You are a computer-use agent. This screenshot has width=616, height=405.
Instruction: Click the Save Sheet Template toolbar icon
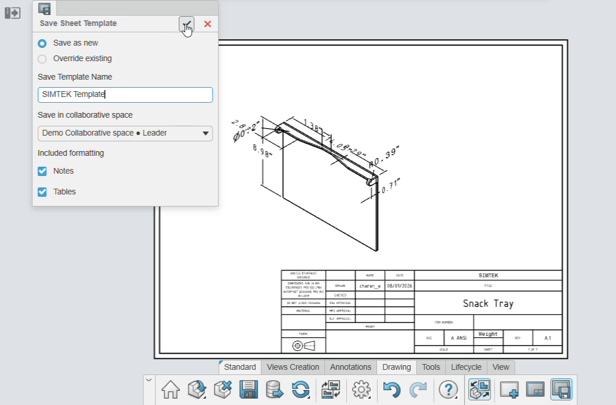[x=561, y=390]
